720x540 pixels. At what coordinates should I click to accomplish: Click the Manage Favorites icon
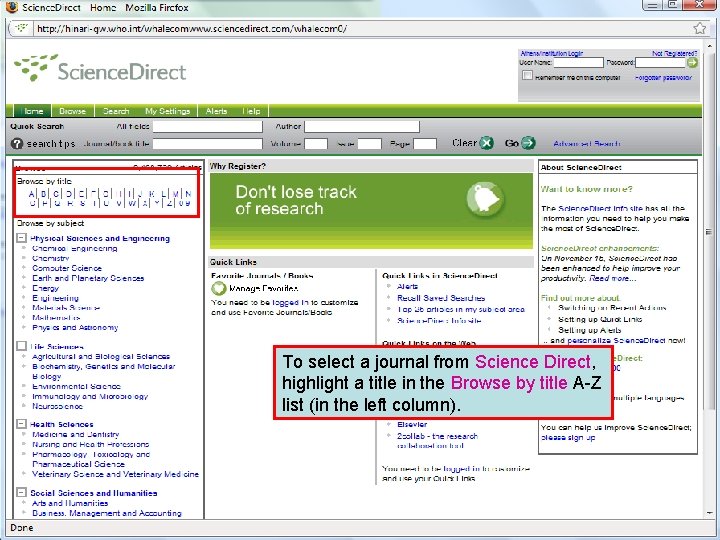coord(219,288)
